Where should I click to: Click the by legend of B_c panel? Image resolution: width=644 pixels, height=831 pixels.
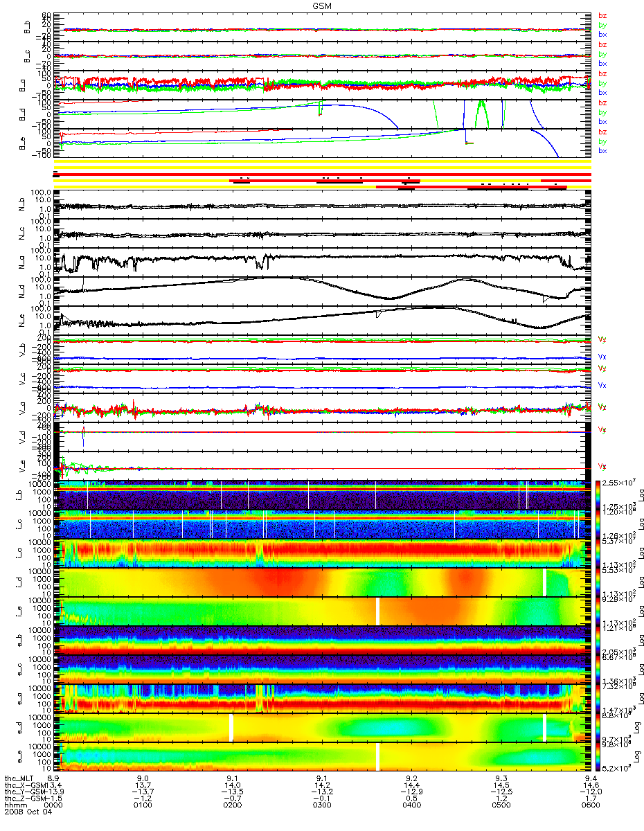(602, 54)
